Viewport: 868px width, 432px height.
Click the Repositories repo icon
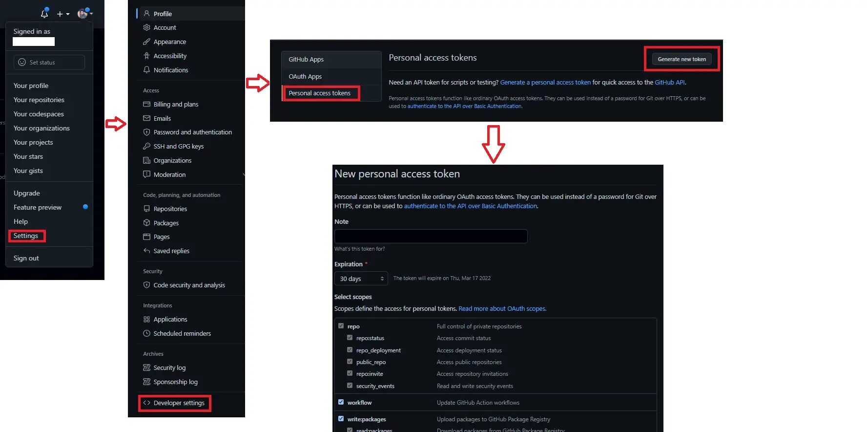tap(146, 209)
